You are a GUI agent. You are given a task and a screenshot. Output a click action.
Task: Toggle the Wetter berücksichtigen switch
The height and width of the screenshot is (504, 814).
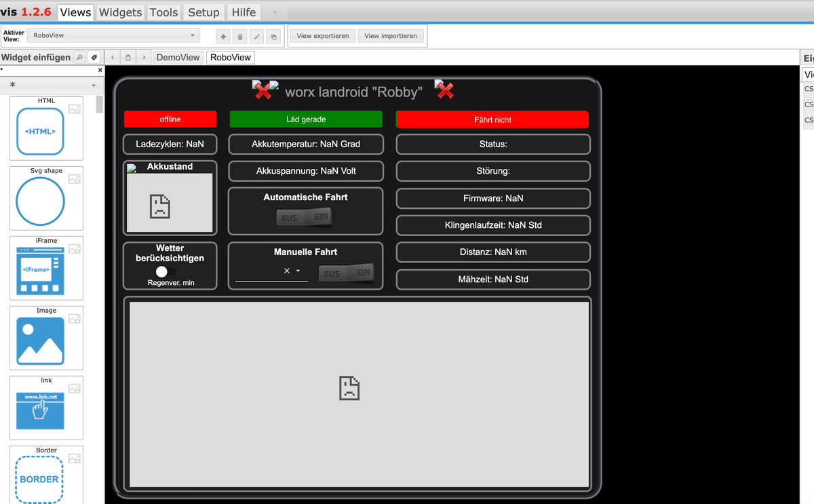pyautogui.click(x=166, y=271)
